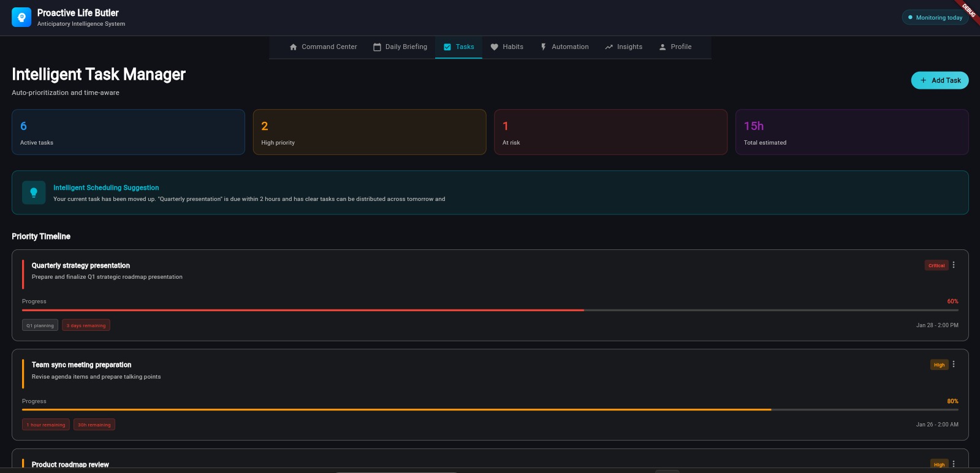Image resolution: width=980 pixels, height=473 pixels.
Task: Click the Add Task button
Action: pos(940,80)
